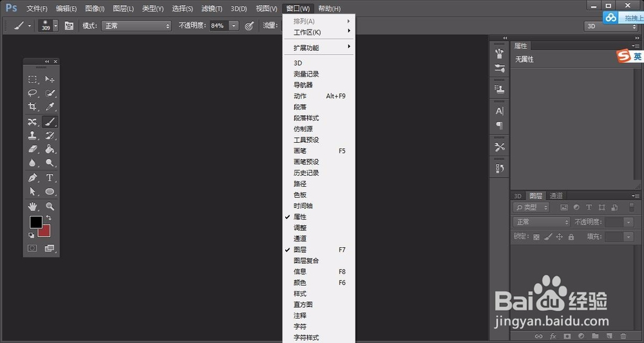
Task: Open the opacity 84% slider arrow
Action: pyautogui.click(x=233, y=26)
